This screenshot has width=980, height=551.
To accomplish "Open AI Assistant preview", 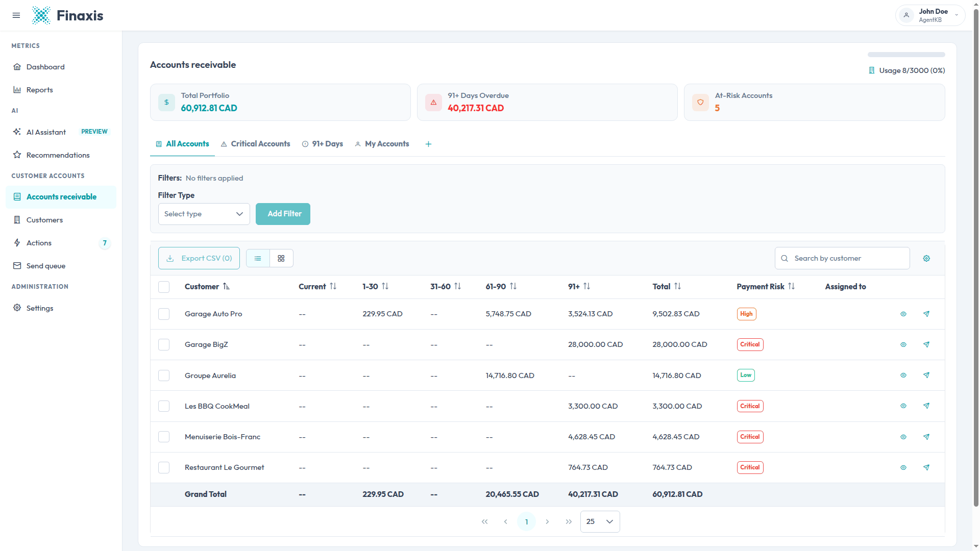I will 61,132.
